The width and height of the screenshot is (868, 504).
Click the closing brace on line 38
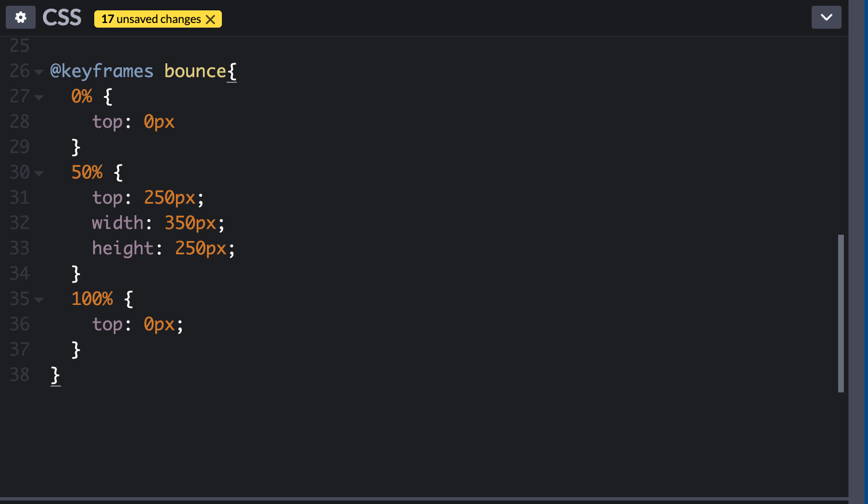pos(55,375)
